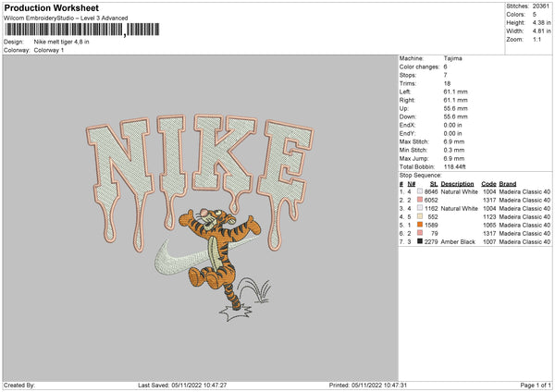This screenshot has height=392, width=555.
Task: Click the Last Saved timestamp 10:47:27
Action: (199, 385)
